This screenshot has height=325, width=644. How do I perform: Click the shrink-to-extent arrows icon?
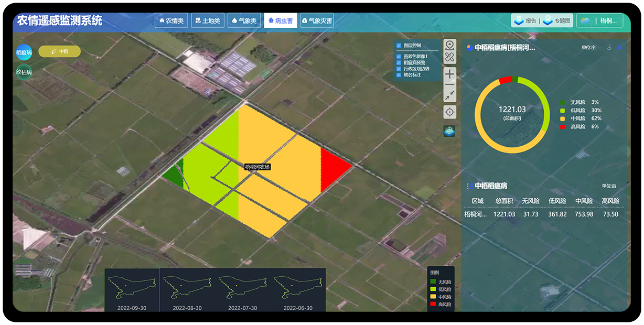point(449,95)
